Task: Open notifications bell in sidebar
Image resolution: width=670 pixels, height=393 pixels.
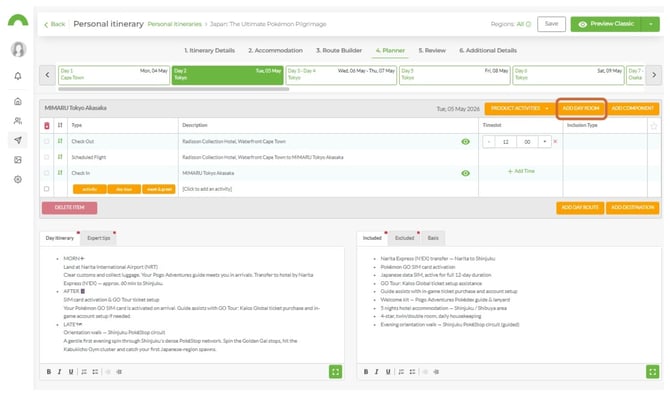Action: 18,76
